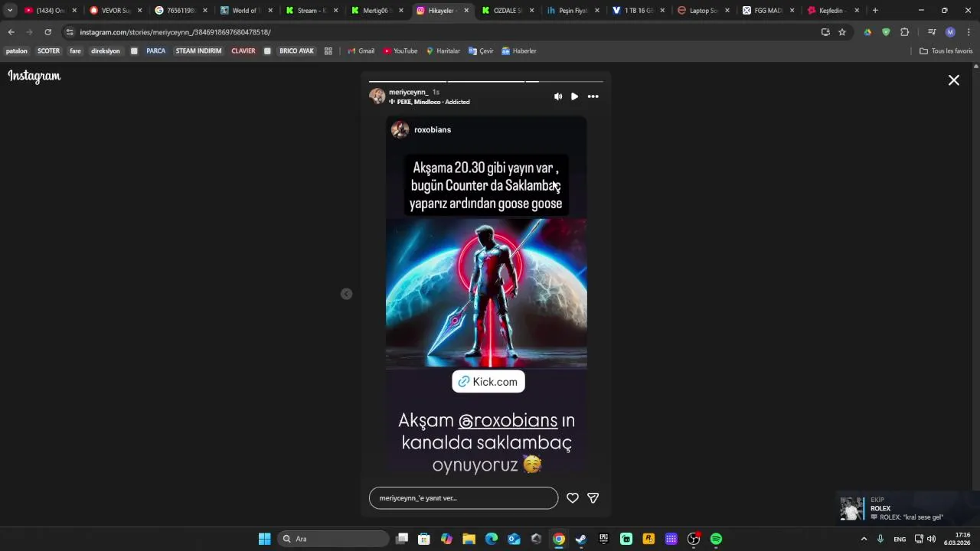Click the address bar URL
The height and width of the screenshot is (551, 980).
[x=175, y=32]
